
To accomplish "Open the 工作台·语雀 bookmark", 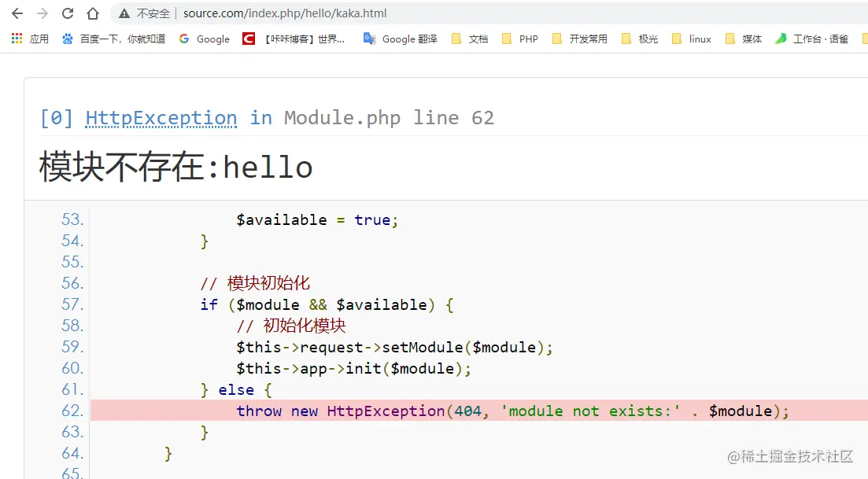I will point(811,39).
